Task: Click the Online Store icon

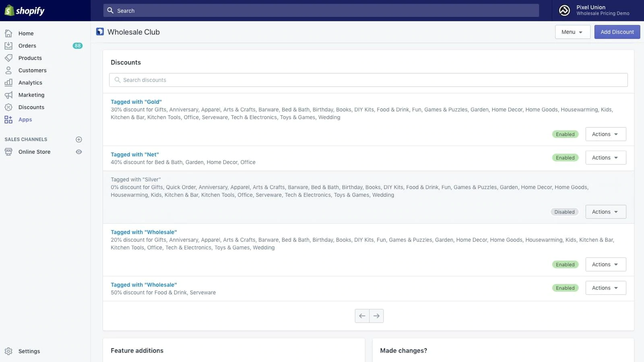Action: tap(8, 152)
